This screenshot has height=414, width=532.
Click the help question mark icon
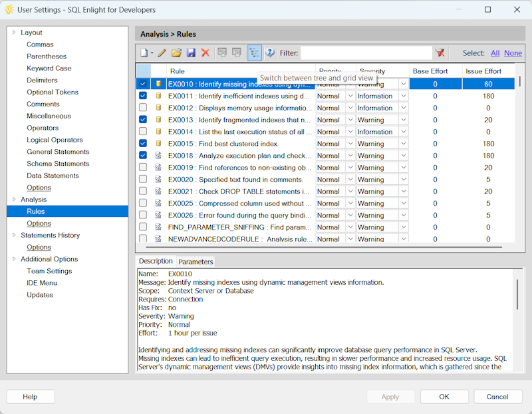[270, 53]
